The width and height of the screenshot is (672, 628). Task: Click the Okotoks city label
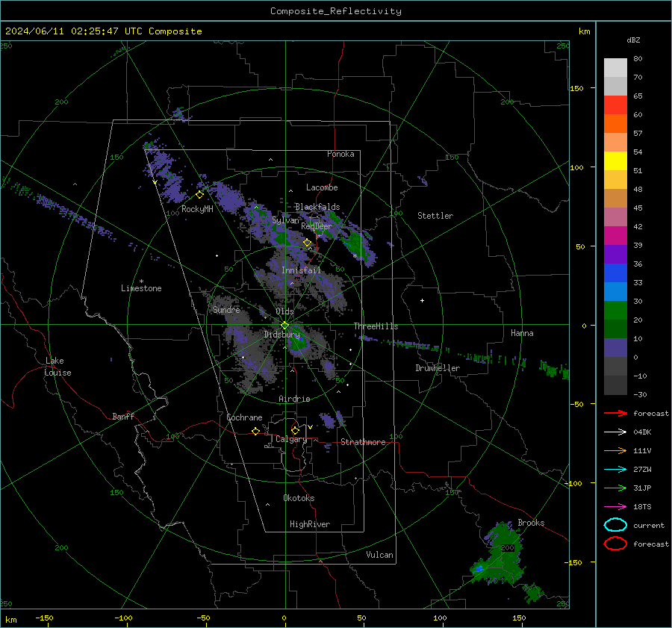coord(299,497)
